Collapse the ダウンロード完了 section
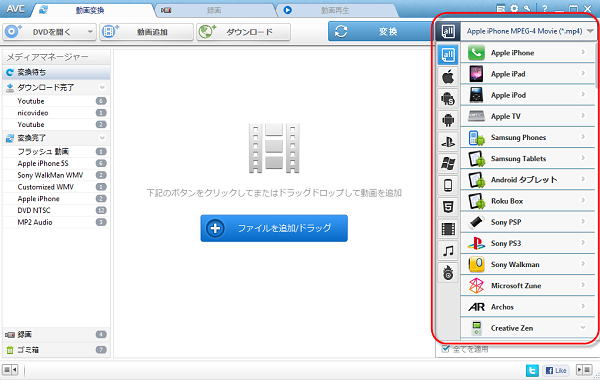The image size is (600, 380). pos(102,88)
